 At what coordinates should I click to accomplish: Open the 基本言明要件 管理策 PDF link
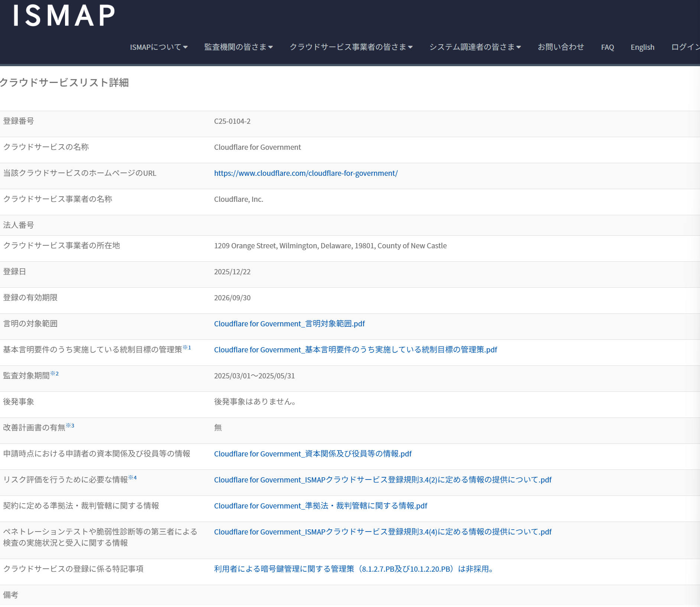click(x=355, y=350)
